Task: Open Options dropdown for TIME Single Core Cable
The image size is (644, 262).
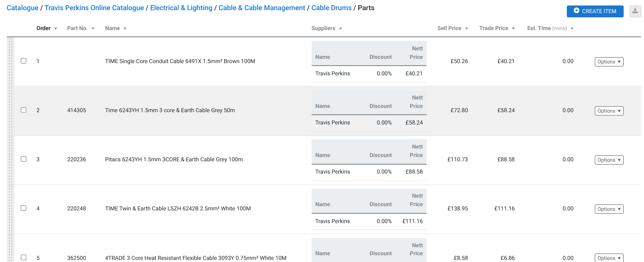Action: (609, 62)
